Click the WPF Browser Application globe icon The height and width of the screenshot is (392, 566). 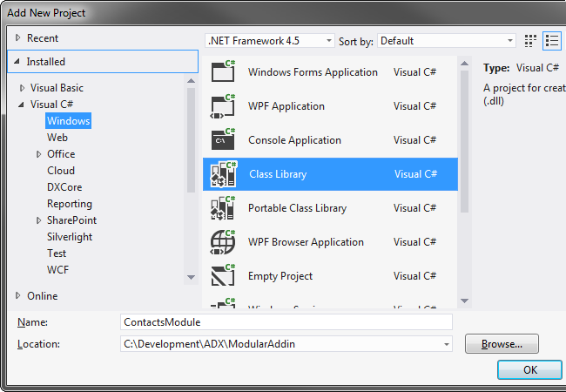tap(223, 242)
